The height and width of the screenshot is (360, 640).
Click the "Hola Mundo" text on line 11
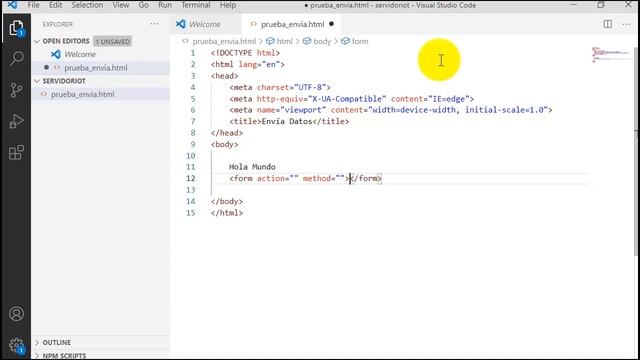252,167
